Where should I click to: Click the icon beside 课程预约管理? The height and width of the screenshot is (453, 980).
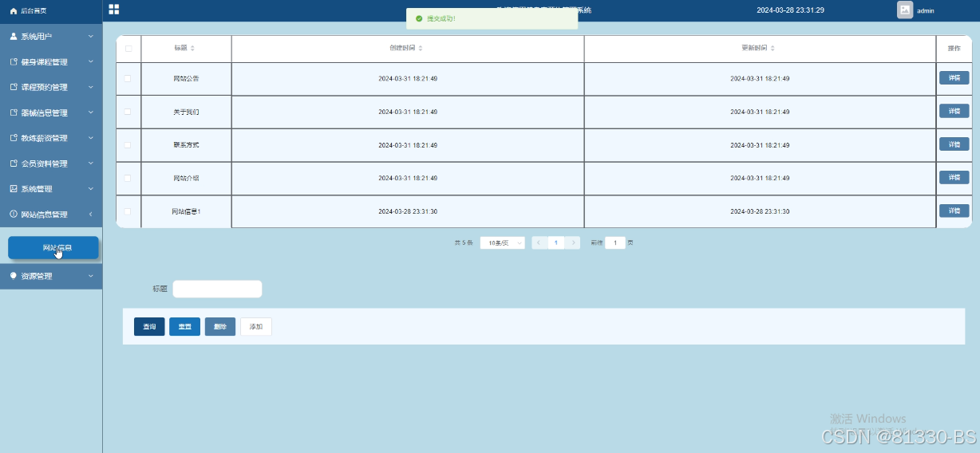pyautogui.click(x=14, y=88)
